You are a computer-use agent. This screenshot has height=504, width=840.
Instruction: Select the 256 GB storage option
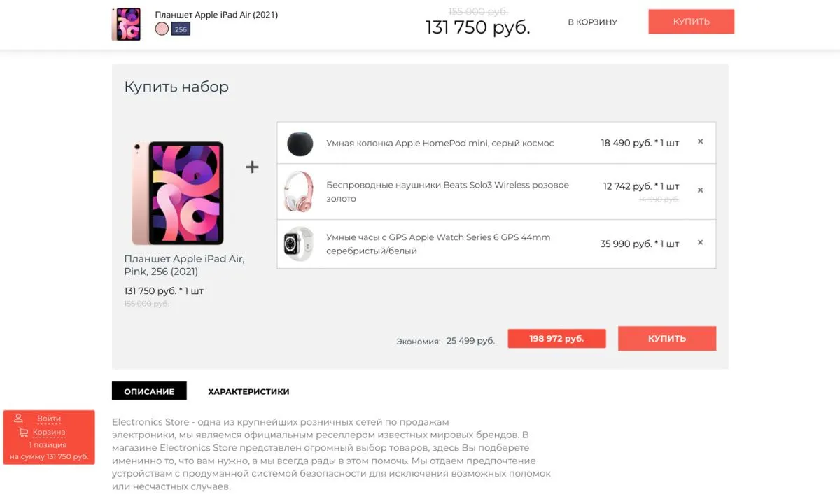pos(180,29)
